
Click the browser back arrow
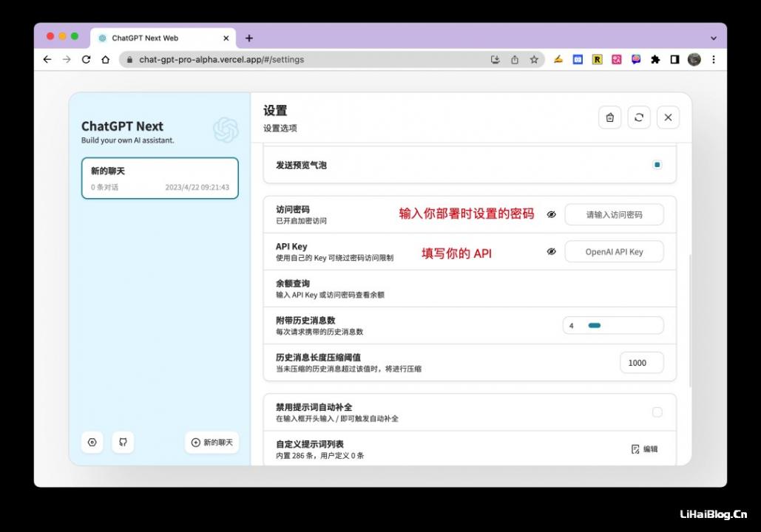click(x=47, y=60)
